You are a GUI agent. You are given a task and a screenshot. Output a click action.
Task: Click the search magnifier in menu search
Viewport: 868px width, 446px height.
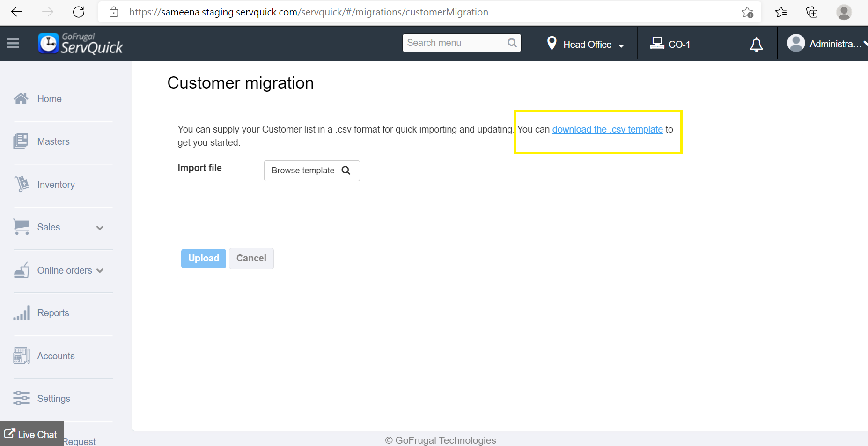[512, 43]
